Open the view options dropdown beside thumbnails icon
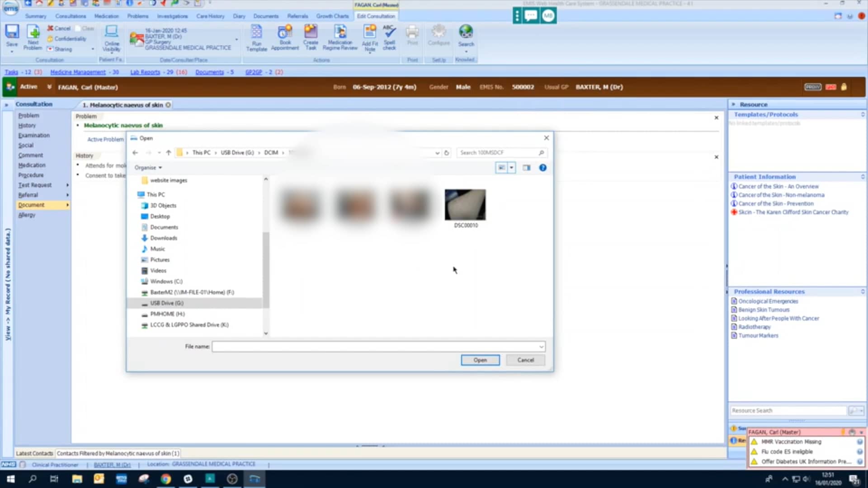 512,168
